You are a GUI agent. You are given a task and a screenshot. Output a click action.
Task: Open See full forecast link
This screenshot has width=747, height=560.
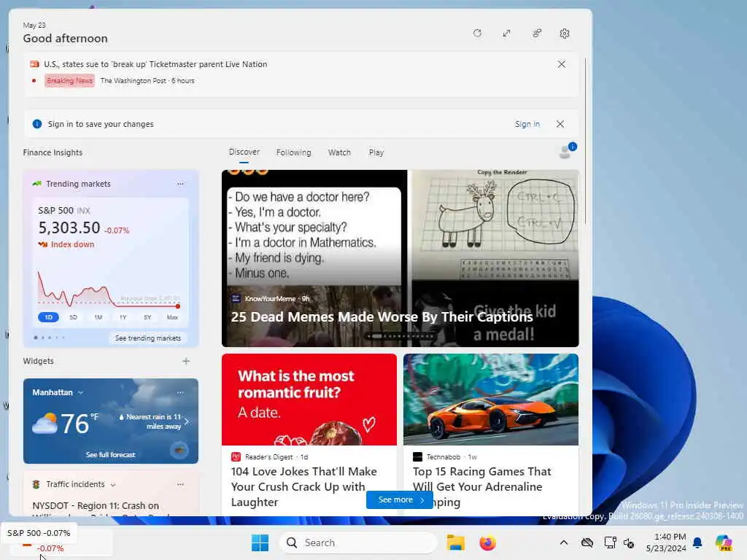111,455
